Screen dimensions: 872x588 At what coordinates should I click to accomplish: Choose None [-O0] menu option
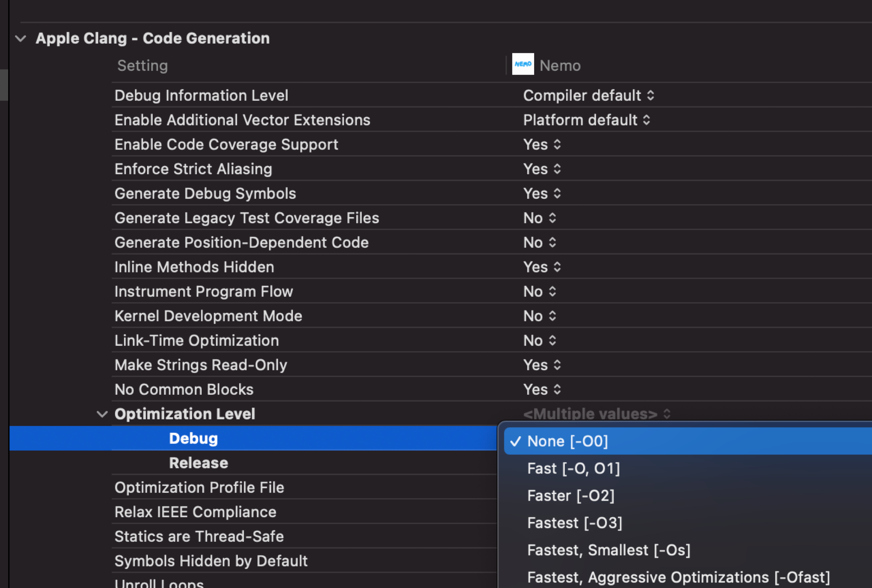(567, 441)
